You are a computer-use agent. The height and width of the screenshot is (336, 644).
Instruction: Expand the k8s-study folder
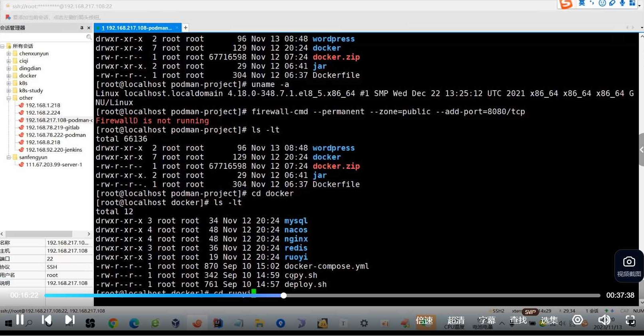pyautogui.click(x=8, y=91)
